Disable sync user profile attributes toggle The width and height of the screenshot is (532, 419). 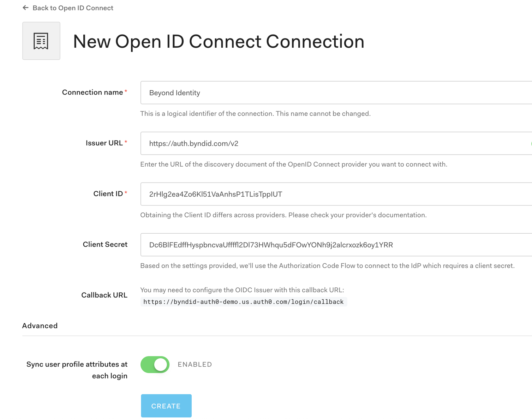(x=155, y=365)
